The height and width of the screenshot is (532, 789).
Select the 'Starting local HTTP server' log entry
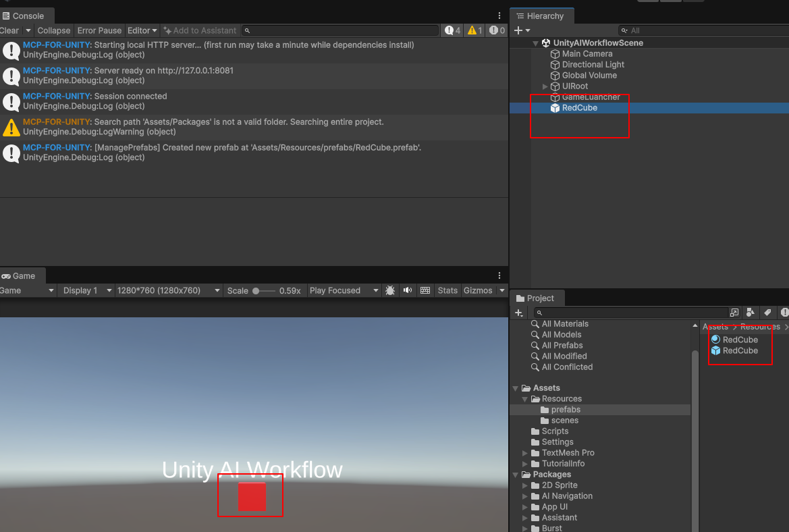pyautogui.click(x=254, y=50)
